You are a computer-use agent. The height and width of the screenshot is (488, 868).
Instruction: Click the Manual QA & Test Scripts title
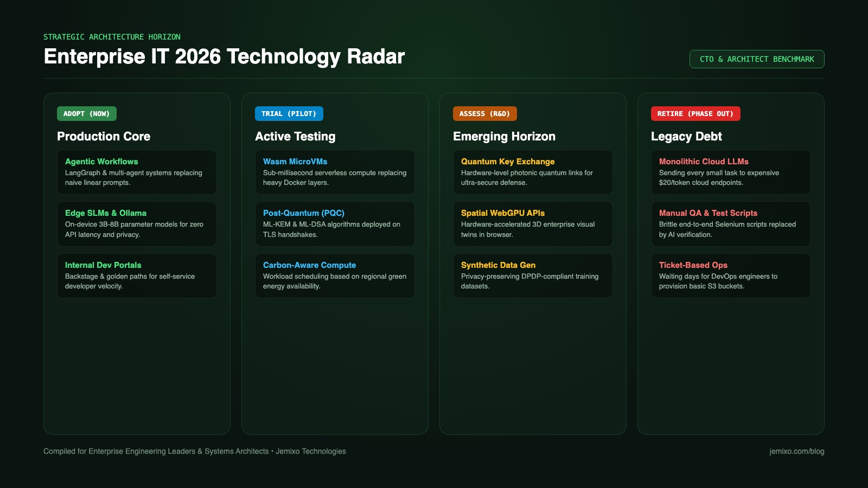coord(708,213)
